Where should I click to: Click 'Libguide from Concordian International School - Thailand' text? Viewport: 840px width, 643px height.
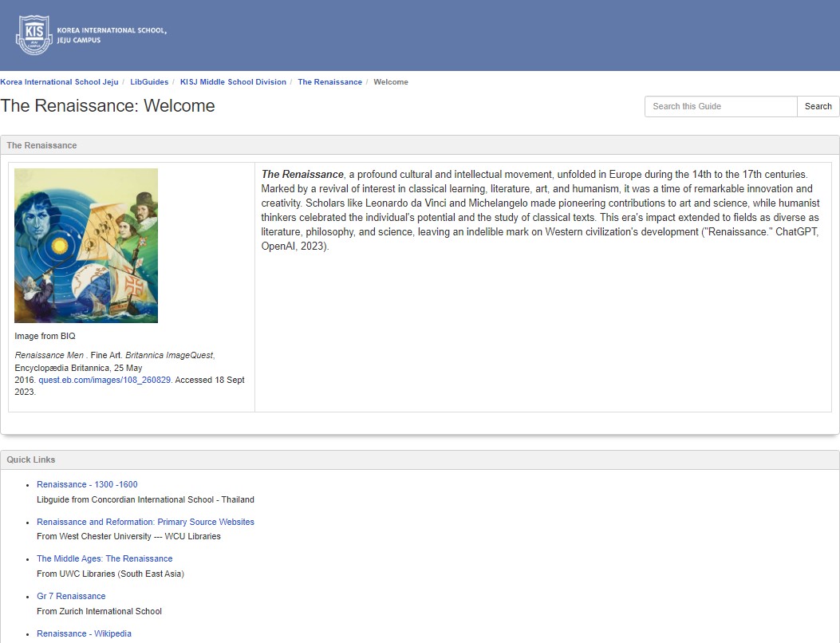pyautogui.click(x=145, y=499)
